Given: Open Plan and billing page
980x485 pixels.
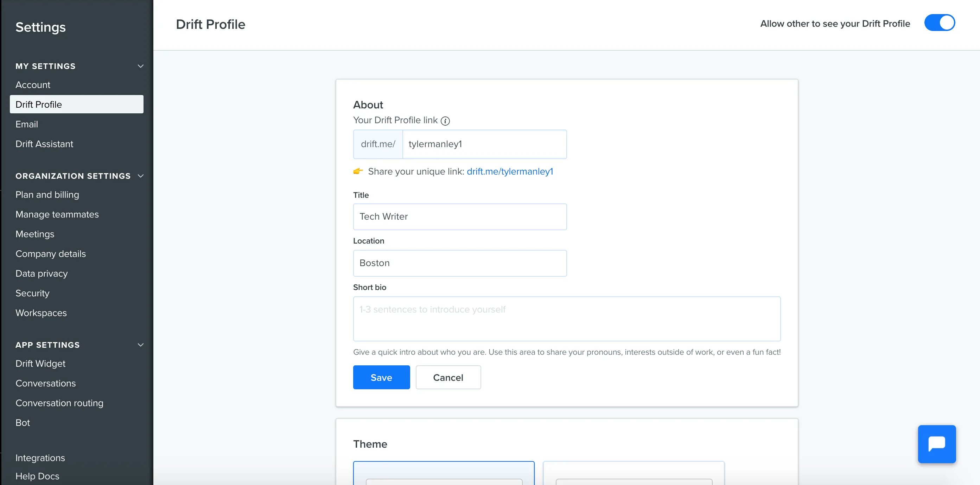Looking at the screenshot, I should [47, 195].
